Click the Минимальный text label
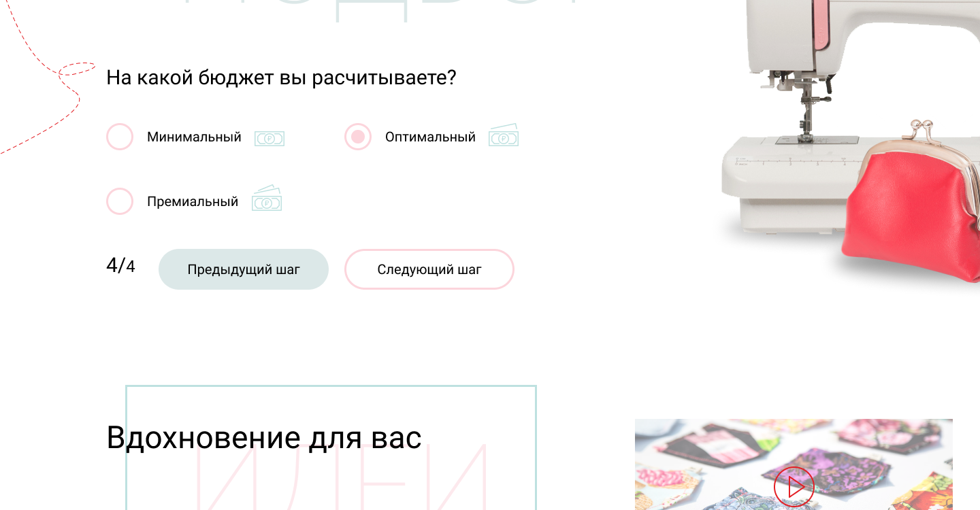This screenshot has height=510, width=980. 194,137
